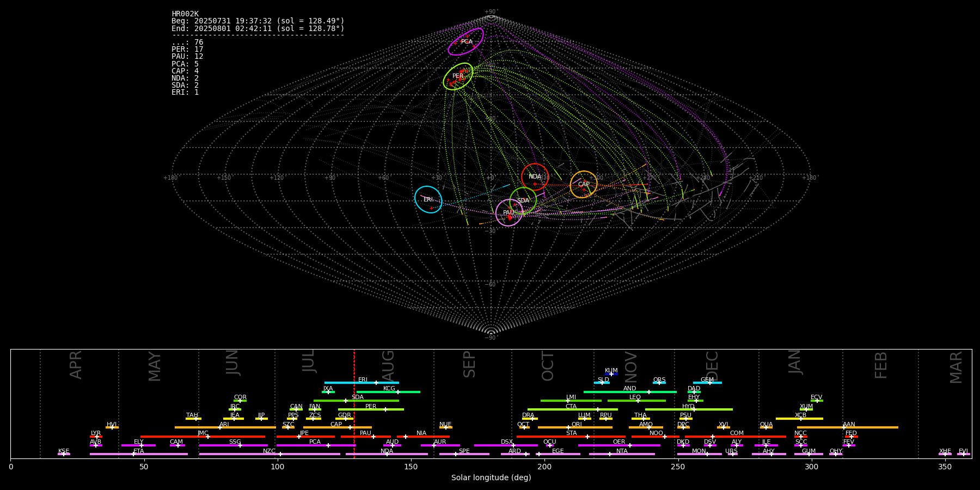The image size is (980, 490).
Task: Select the red PAU bar in timeline
Action: 366,436
